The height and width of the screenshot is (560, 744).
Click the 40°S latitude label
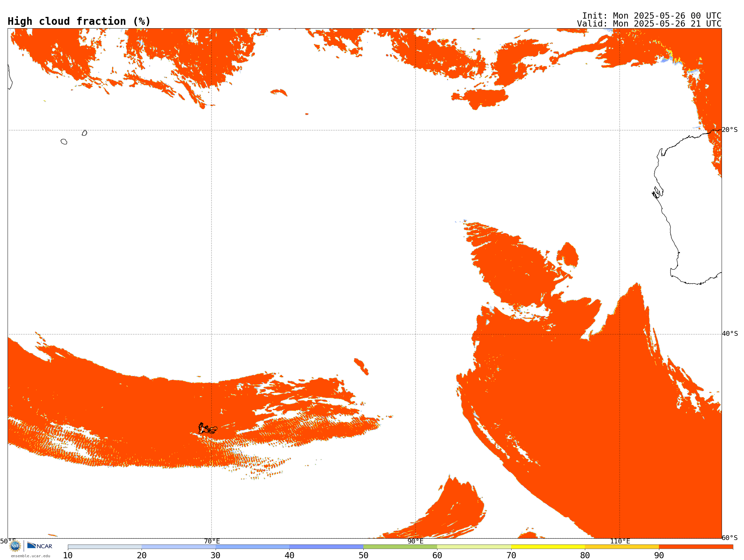coord(730,334)
